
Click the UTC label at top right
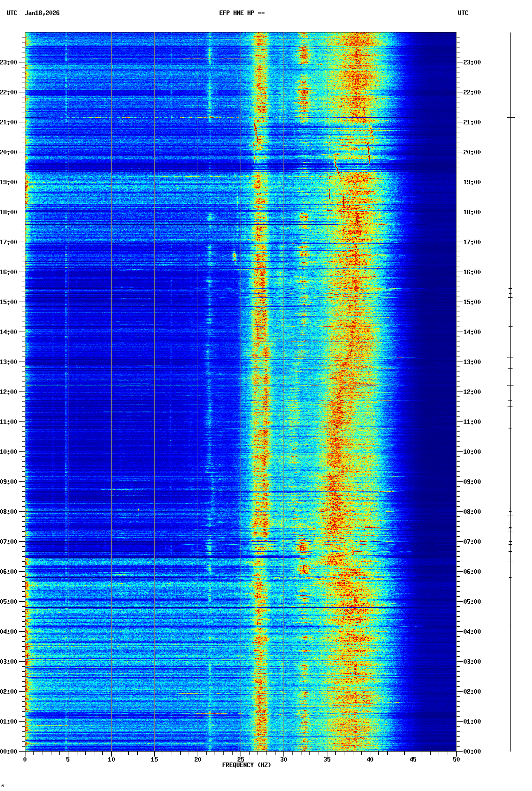(463, 13)
